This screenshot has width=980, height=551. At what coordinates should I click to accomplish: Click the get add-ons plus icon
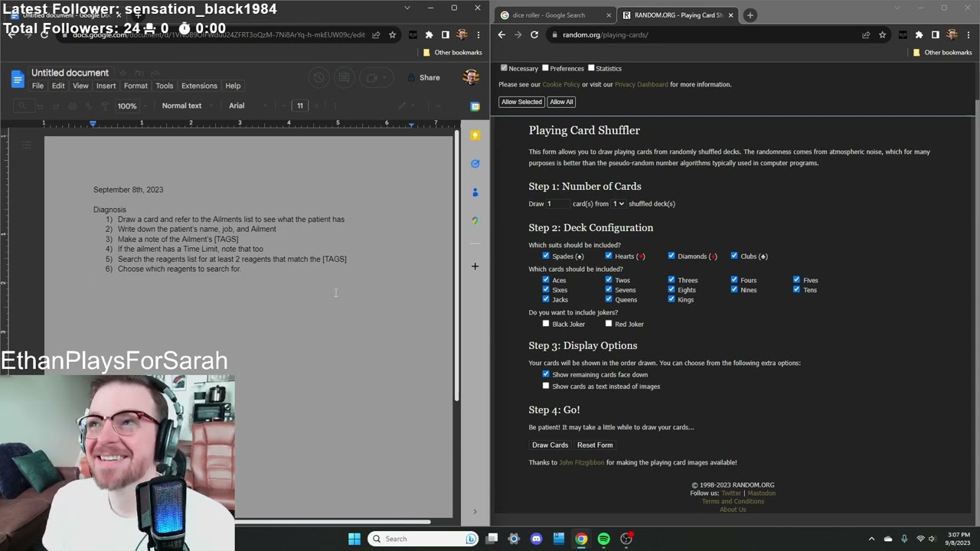(x=475, y=266)
